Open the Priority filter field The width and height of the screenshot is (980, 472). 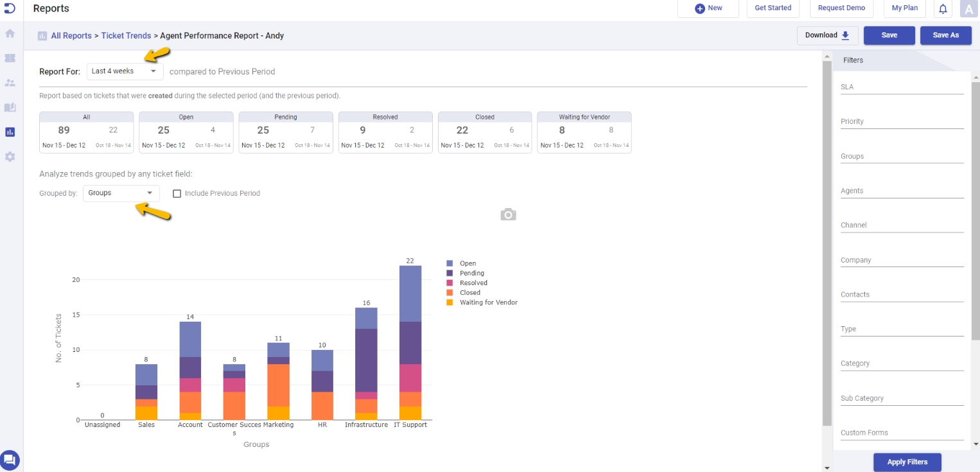tap(902, 121)
